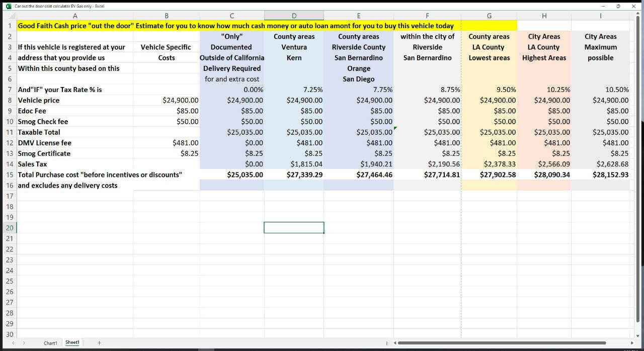Restore down the Excel window
Screen dimensions: 644x351
pos(618,6)
